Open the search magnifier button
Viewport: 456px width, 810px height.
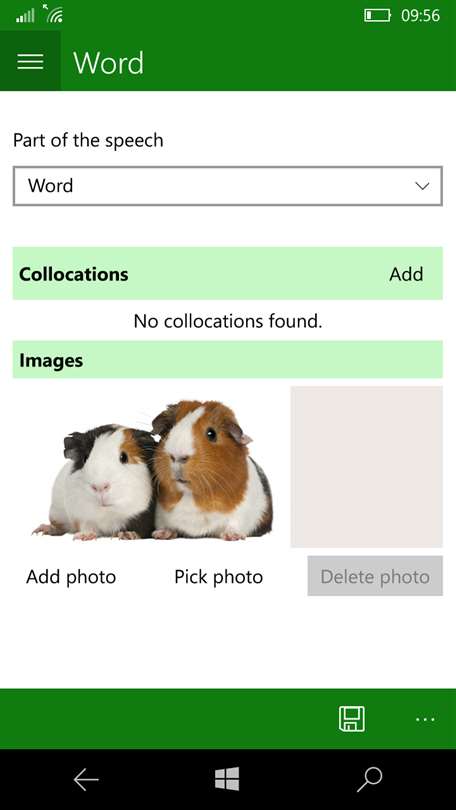pos(370,779)
